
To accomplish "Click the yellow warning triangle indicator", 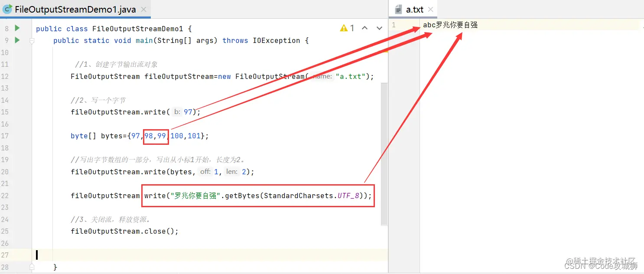I will [x=344, y=28].
